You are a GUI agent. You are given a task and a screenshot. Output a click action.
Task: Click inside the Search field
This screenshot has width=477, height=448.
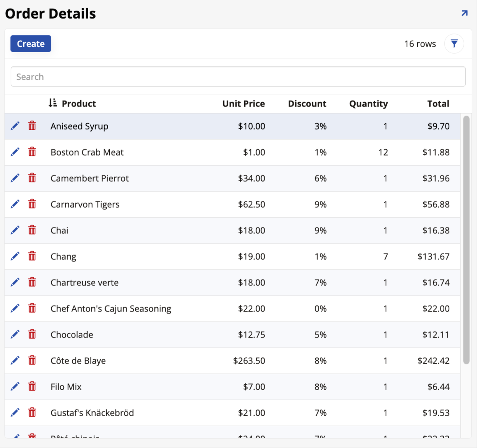tap(238, 76)
